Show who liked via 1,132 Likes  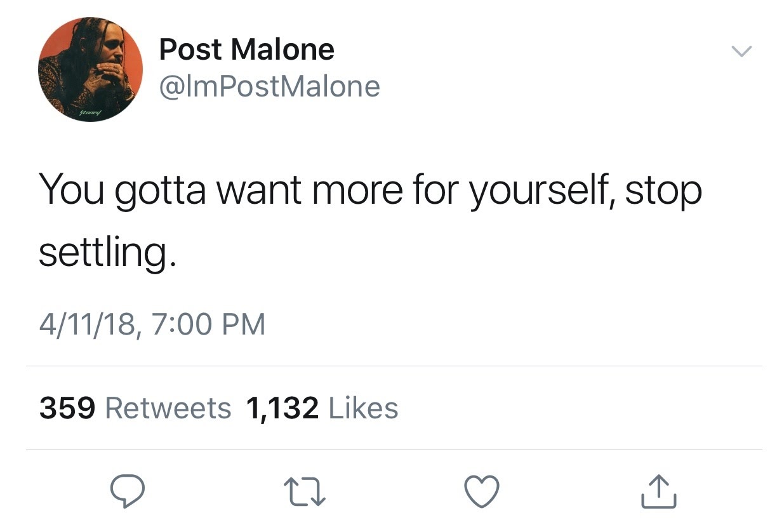coord(321,408)
